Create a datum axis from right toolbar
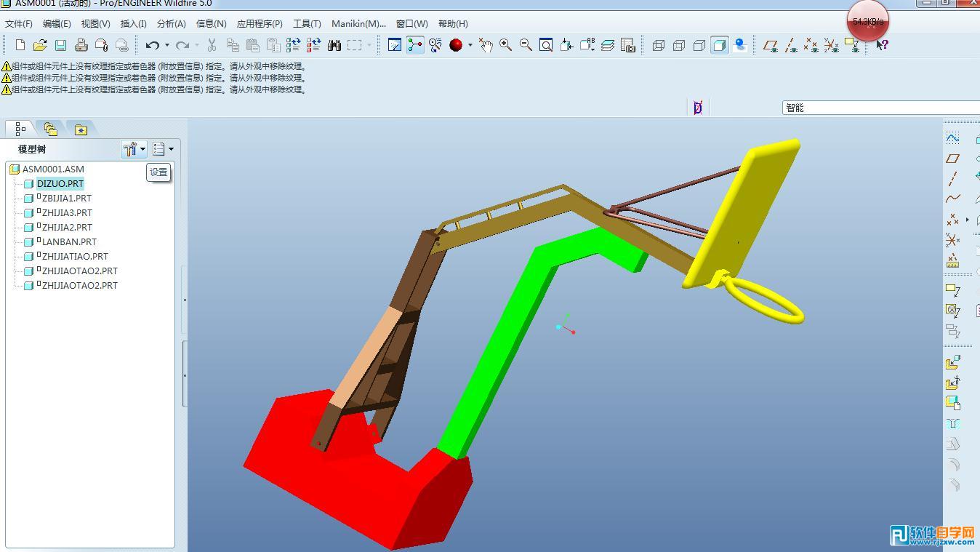The height and width of the screenshot is (552, 980). [952, 178]
